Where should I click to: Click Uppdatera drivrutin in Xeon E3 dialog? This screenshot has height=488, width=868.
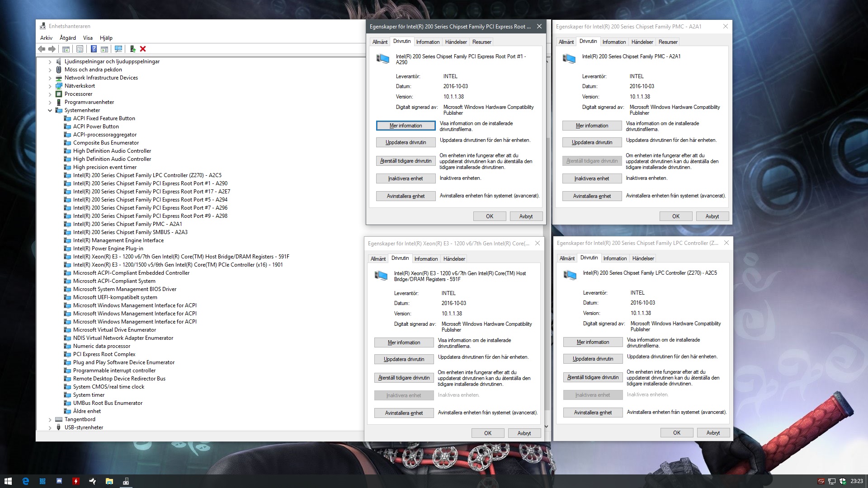404,359
